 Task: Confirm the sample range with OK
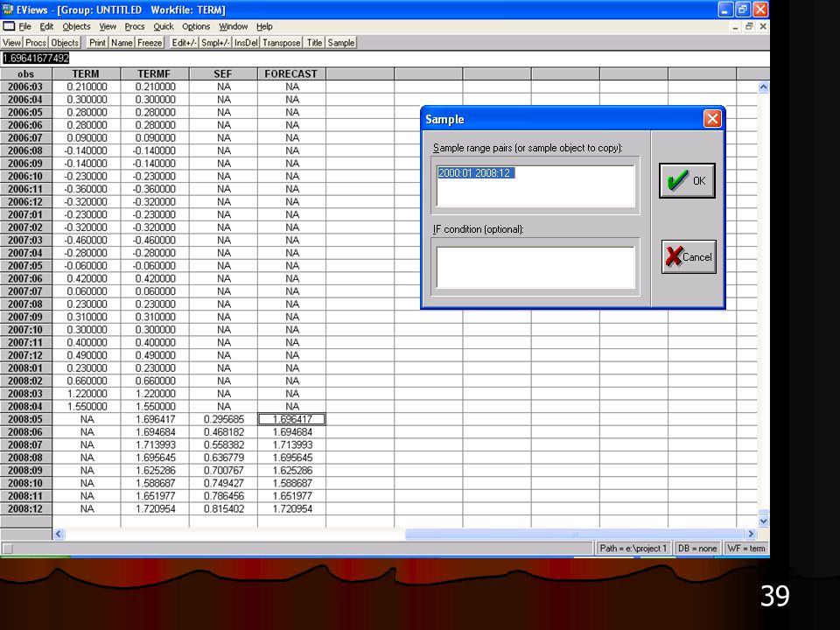pos(687,180)
